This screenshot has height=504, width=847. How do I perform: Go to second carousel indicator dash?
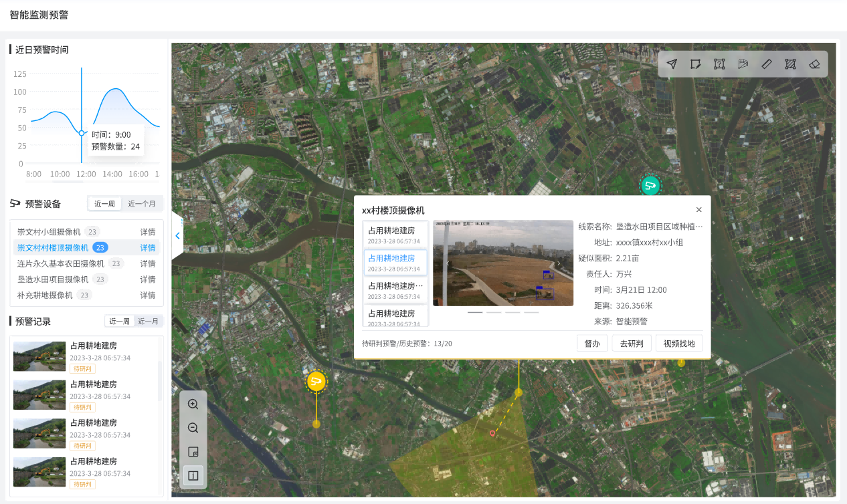point(494,312)
